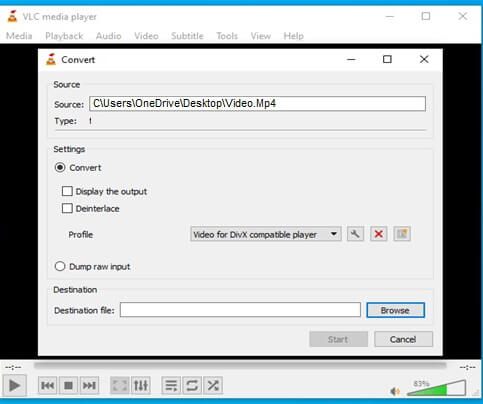Delete selected profile with red X icon
This screenshot has height=404, width=483.
(379, 234)
